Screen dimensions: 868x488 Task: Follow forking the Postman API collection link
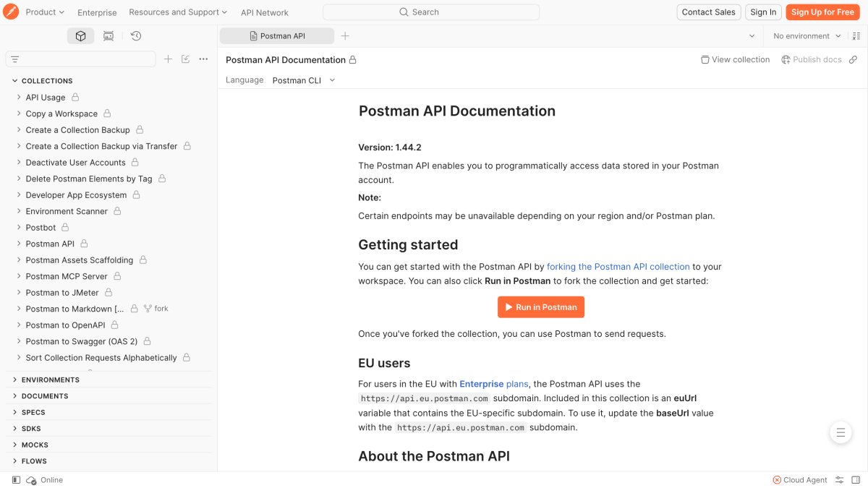618,267
